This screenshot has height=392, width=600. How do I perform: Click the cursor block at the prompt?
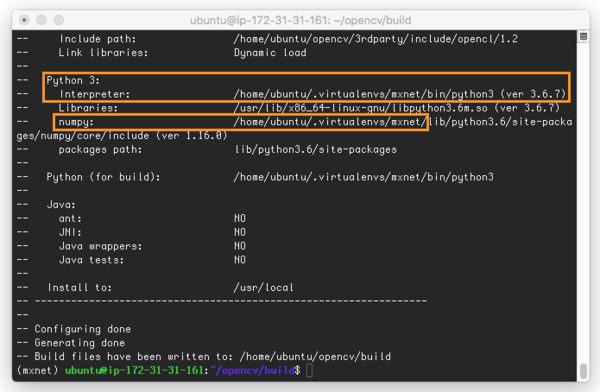[310, 370]
